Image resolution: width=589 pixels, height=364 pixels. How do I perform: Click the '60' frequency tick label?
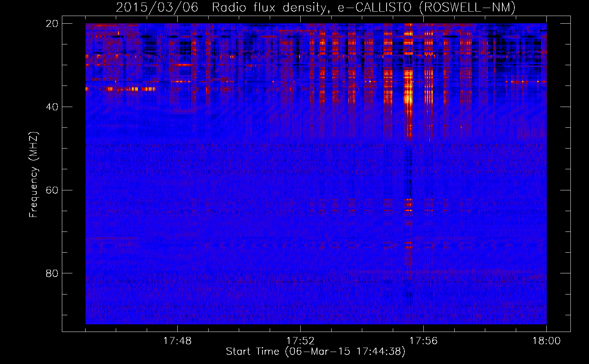(52, 190)
